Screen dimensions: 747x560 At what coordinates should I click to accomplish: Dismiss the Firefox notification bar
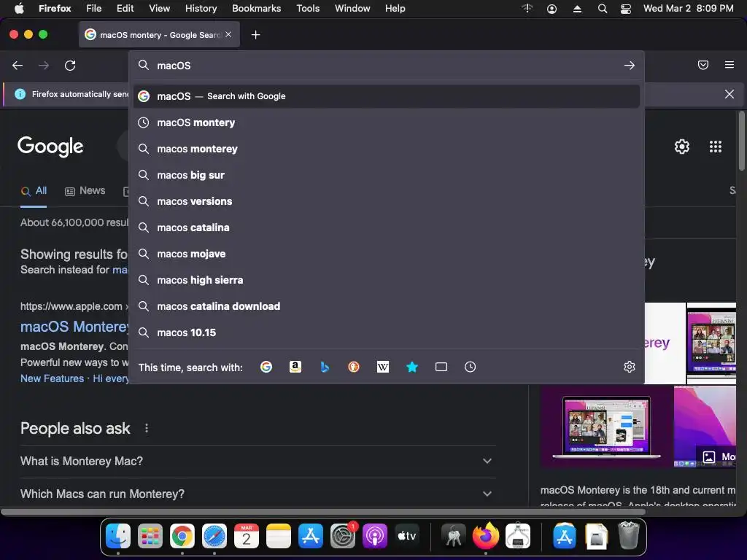(729, 94)
